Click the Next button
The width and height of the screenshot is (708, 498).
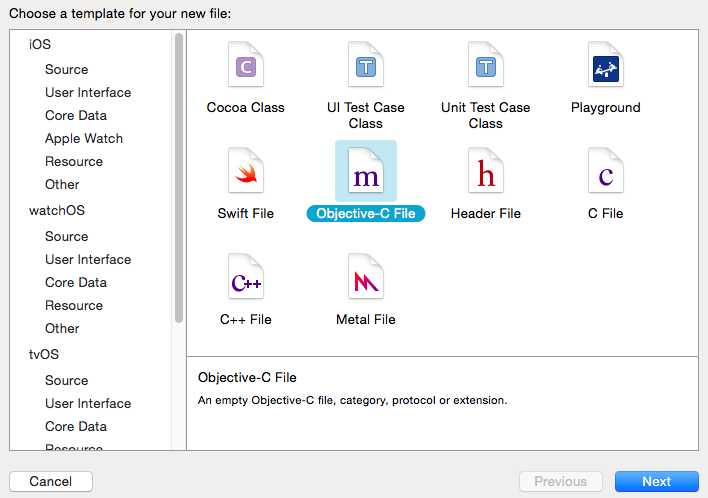[x=657, y=481]
